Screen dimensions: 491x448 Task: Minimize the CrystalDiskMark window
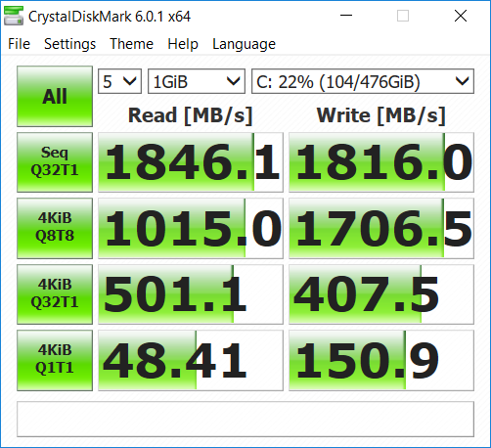(x=346, y=16)
